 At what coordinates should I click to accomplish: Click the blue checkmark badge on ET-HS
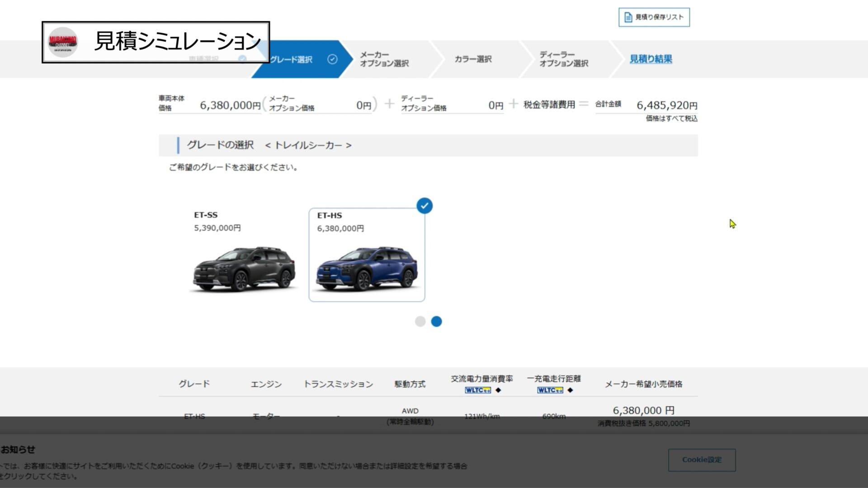(x=424, y=206)
